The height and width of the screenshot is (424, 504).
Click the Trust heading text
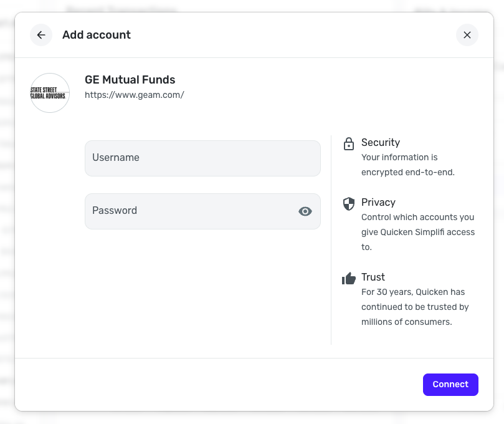(373, 277)
